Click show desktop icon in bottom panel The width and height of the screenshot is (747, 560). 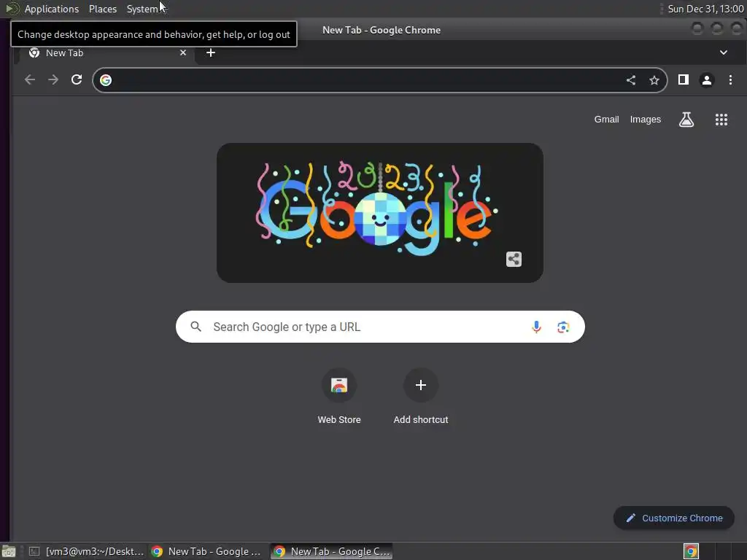tap(9, 551)
